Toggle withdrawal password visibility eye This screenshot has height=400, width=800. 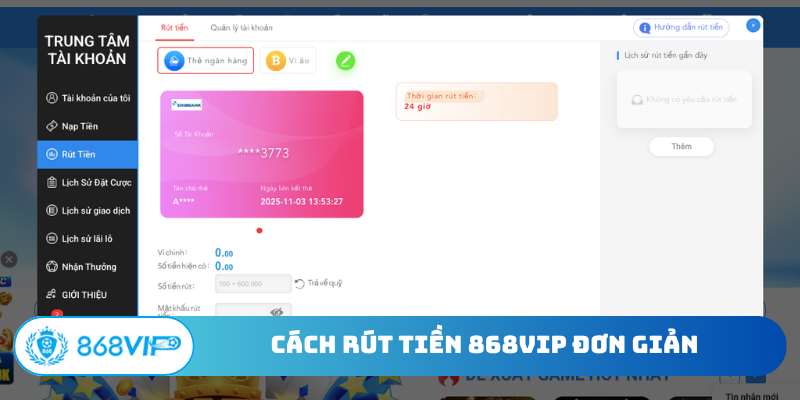coord(277,312)
